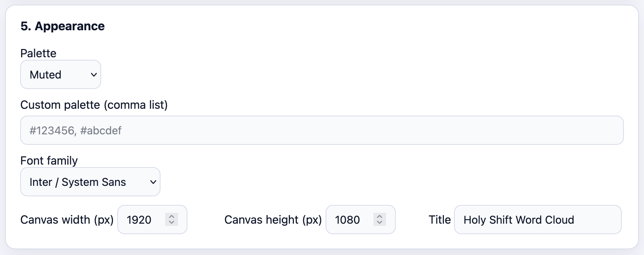Click the Canvas height (px) label

pyautogui.click(x=273, y=220)
